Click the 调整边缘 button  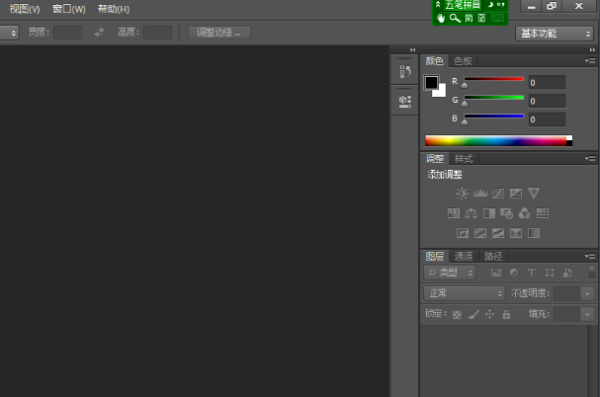(x=219, y=33)
